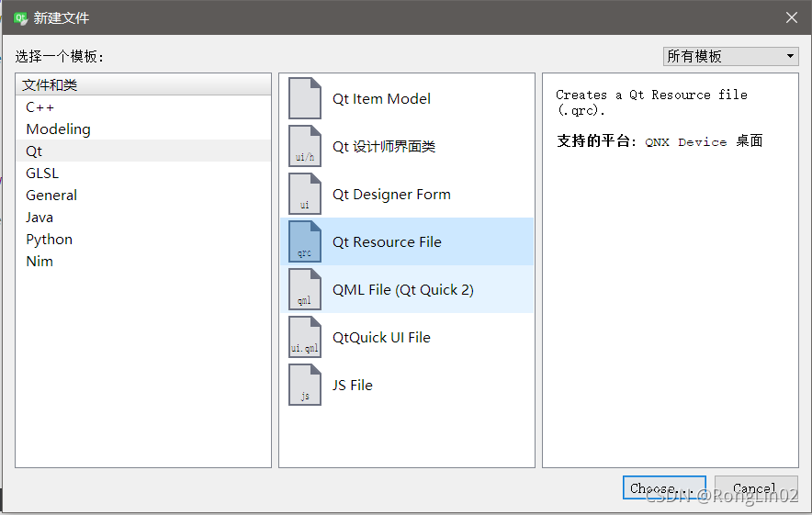Select the Modeling category

(143, 129)
